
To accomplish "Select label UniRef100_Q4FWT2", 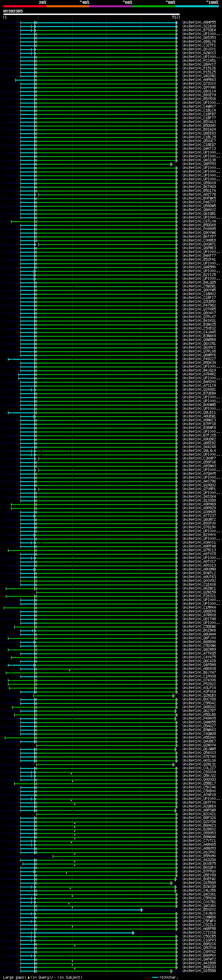I will coord(199,959).
